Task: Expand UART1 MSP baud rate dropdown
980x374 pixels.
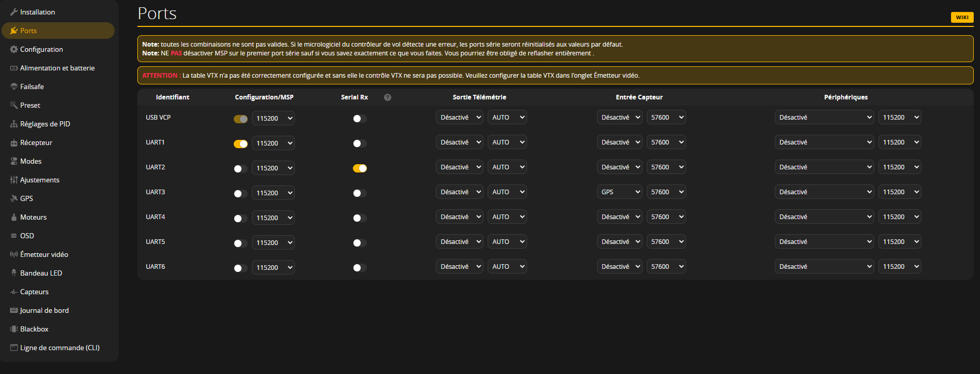Action: coord(273,143)
